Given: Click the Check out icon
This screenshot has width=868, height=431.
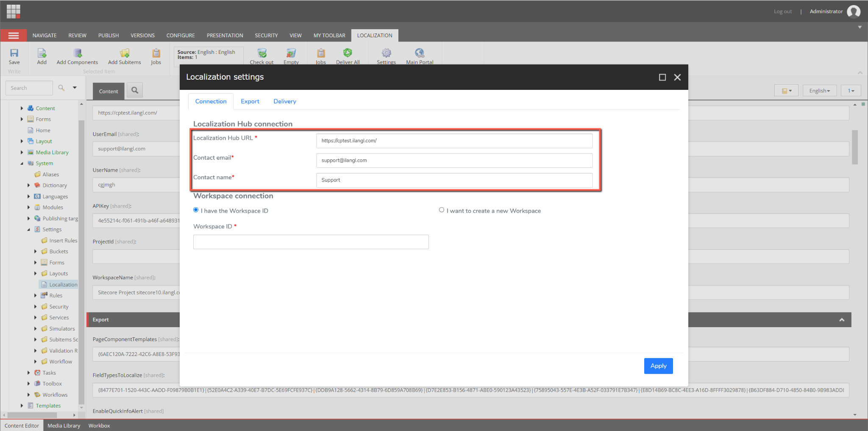Looking at the screenshot, I should point(262,53).
